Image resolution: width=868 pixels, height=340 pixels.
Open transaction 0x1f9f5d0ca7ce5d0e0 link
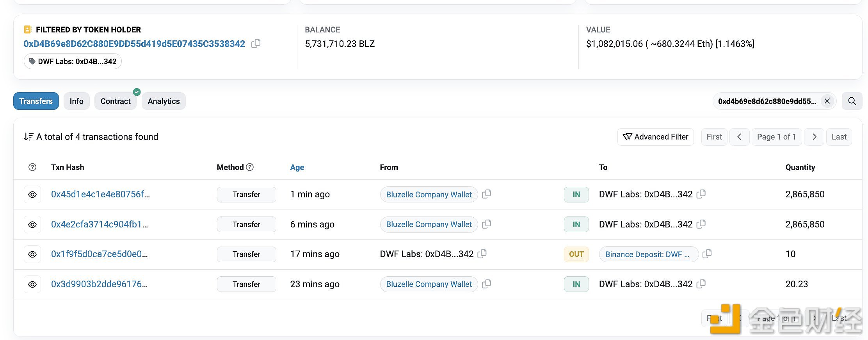[x=100, y=254]
